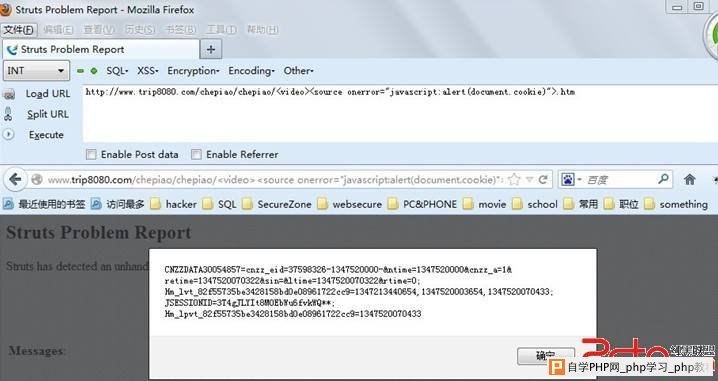Screen dimensions: 718x381
Task: Open the Baidu search engine selector
Action: (x=571, y=180)
